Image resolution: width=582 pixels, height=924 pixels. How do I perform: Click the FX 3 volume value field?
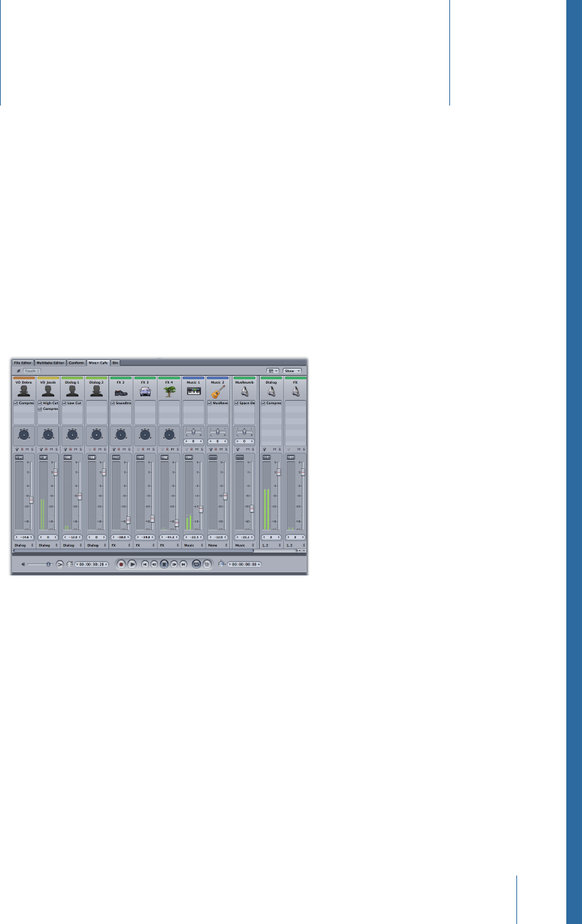point(145,536)
